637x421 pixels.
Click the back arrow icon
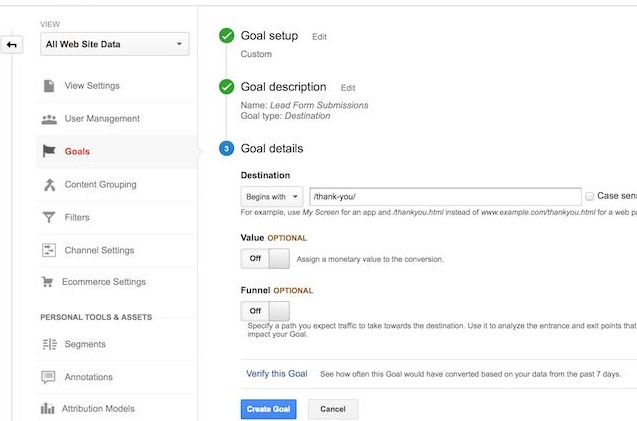(11, 45)
